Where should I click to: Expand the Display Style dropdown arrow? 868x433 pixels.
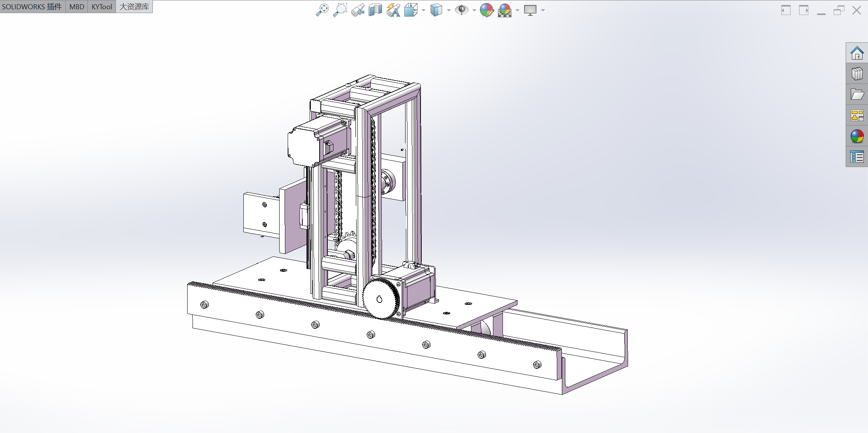[x=449, y=10]
